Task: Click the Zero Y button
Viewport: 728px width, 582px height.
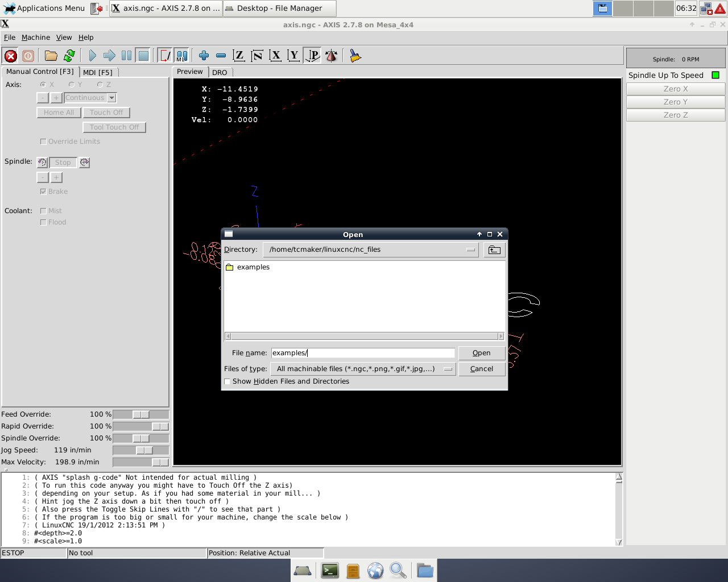Action: click(676, 102)
